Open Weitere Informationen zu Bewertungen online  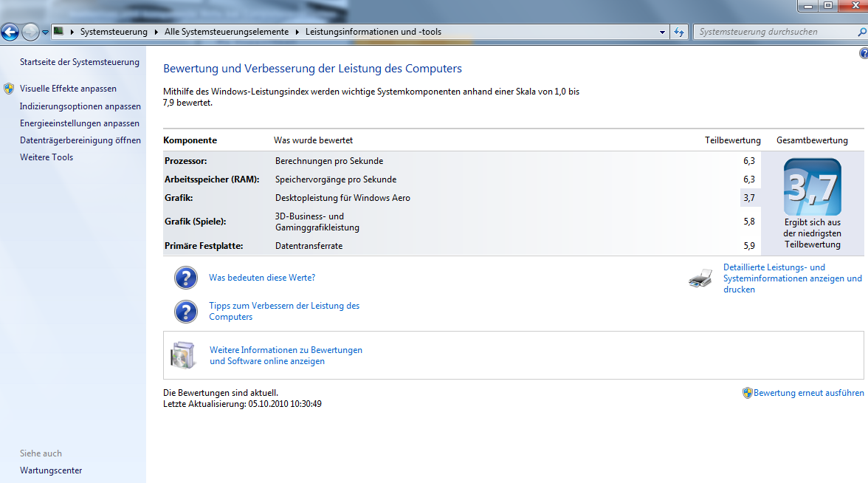tap(286, 356)
